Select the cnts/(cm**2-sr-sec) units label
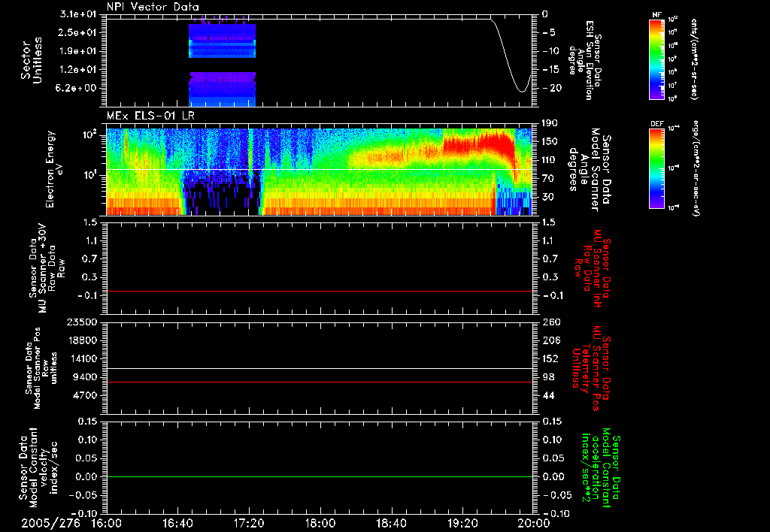The height and width of the screenshot is (532, 770). point(694,59)
